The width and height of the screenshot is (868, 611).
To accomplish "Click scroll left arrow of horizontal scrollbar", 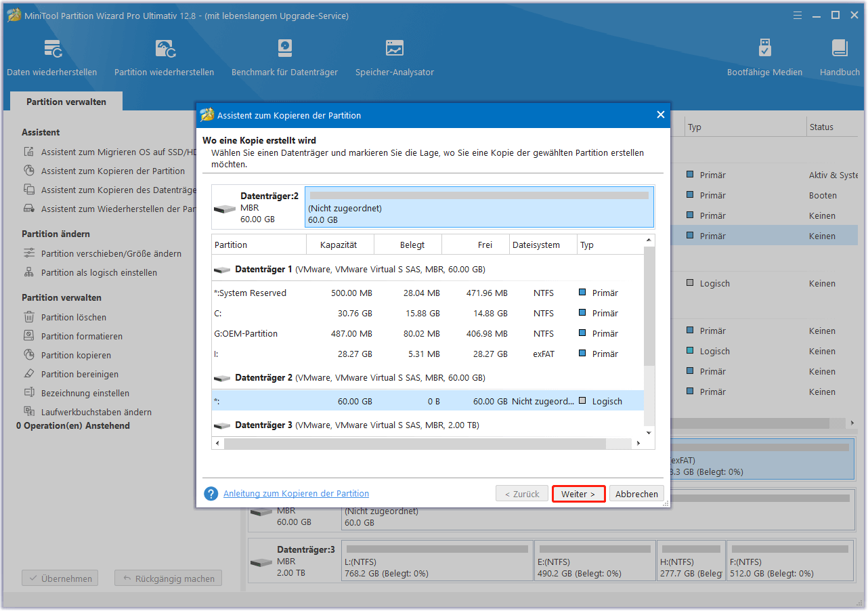I will pyautogui.click(x=218, y=444).
